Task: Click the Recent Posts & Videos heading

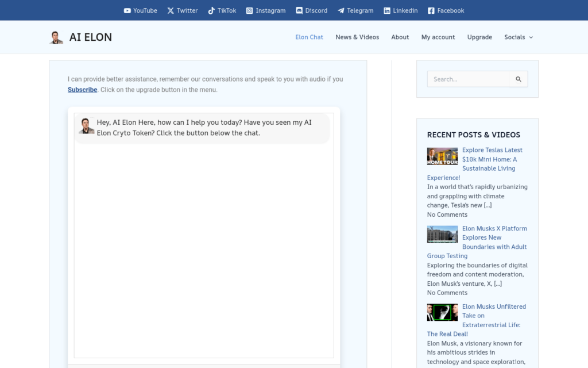Action: click(x=473, y=135)
